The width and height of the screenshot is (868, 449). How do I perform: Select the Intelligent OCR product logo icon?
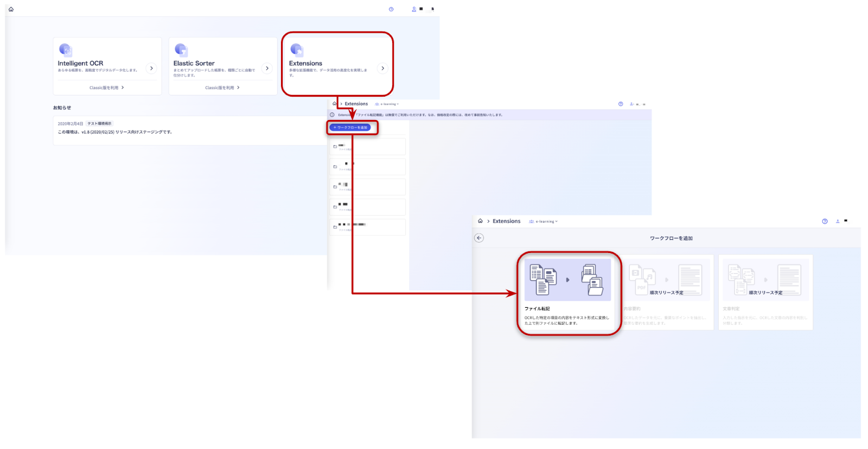[65, 50]
